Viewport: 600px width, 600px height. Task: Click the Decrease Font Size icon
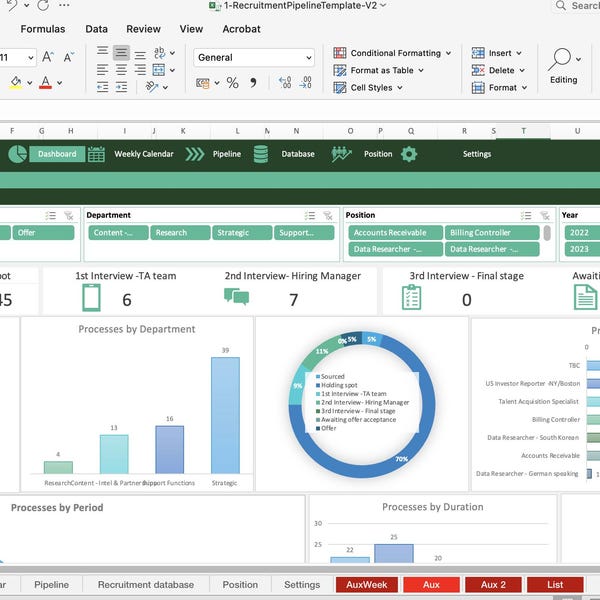pyautogui.click(x=68, y=57)
